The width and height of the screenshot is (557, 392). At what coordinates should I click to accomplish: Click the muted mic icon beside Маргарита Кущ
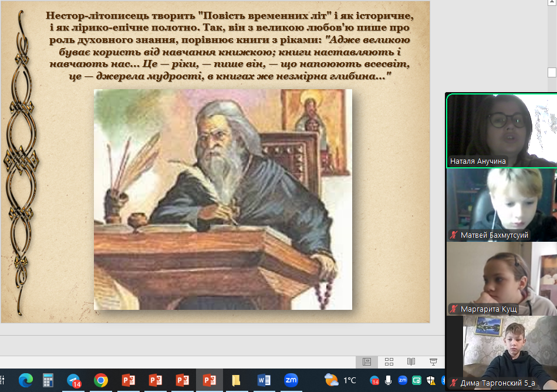pyautogui.click(x=454, y=309)
